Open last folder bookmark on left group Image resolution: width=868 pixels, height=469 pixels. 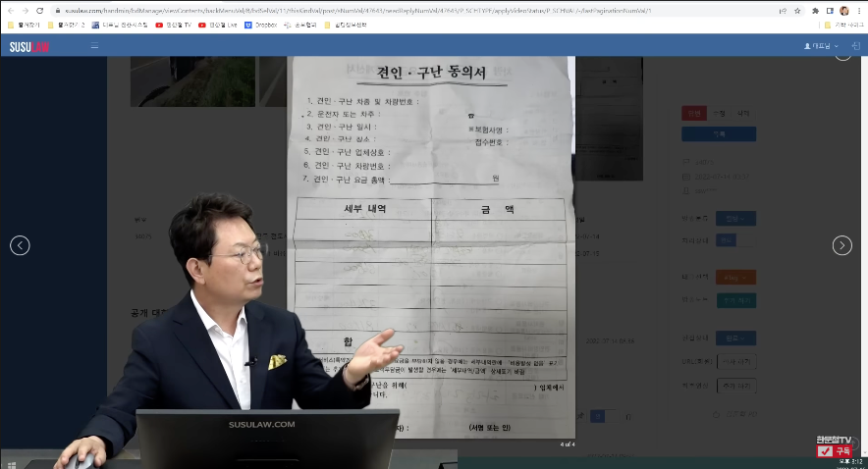click(346, 25)
